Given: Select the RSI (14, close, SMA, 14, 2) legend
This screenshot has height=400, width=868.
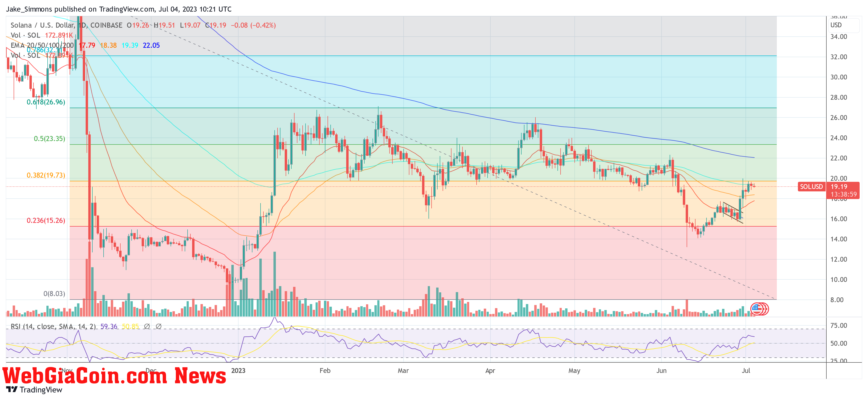Looking at the screenshot, I should [53, 326].
